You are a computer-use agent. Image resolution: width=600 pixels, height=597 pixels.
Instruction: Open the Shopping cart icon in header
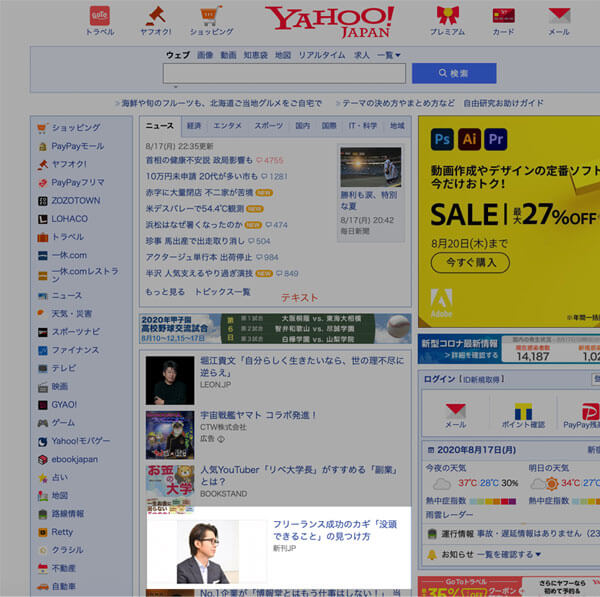pyautogui.click(x=210, y=15)
